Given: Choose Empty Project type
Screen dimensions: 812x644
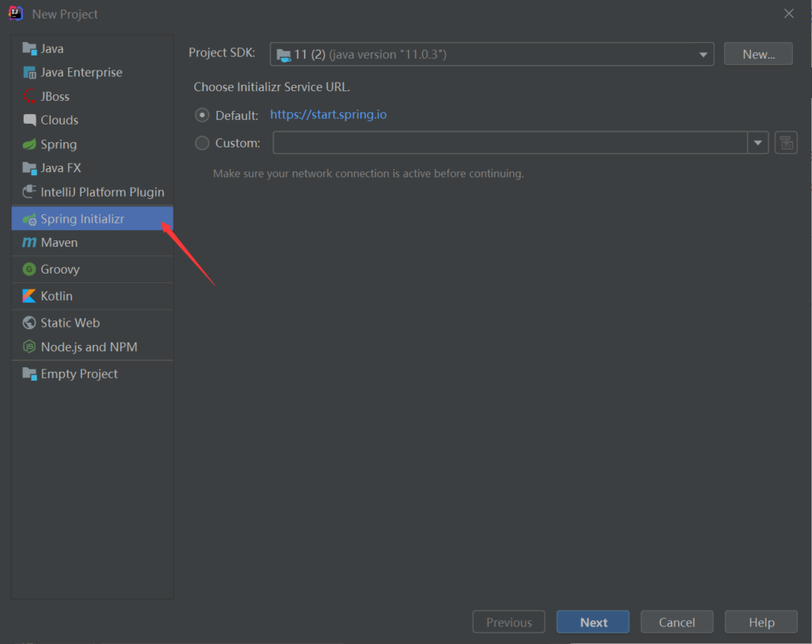Looking at the screenshot, I should pos(92,374).
